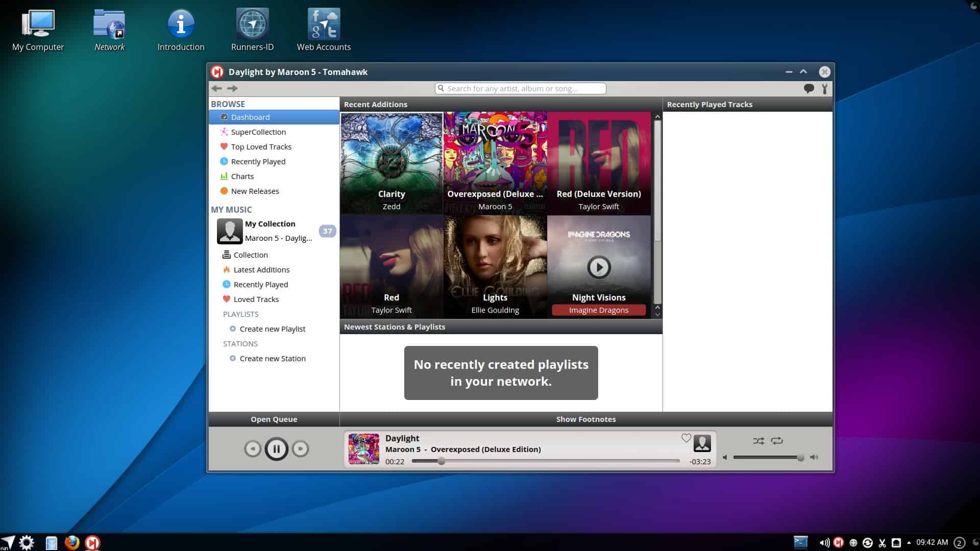Image resolution: width=980 pixels, height=551 pixels.
Task: Click the clock showing 09:42 AM
Action: coord(932,542)
